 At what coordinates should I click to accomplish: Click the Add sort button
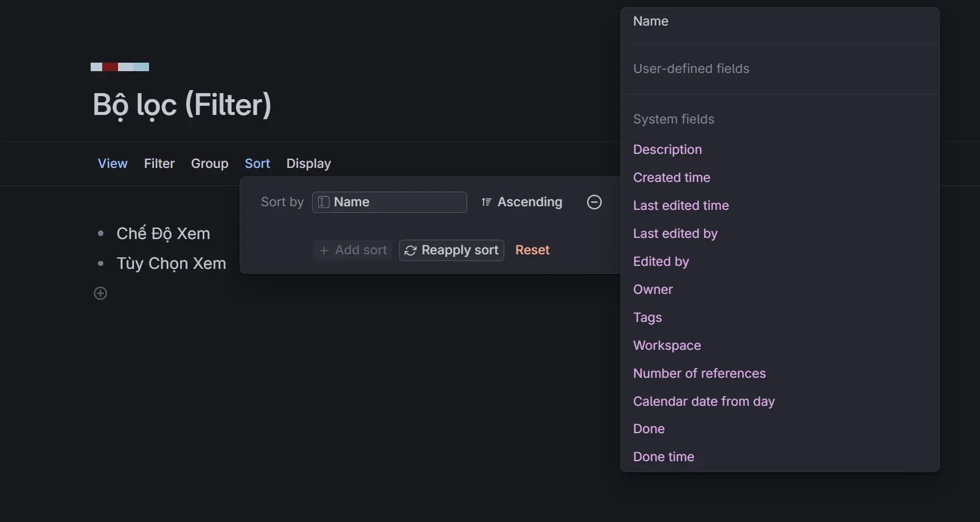(x=353, y=250)
